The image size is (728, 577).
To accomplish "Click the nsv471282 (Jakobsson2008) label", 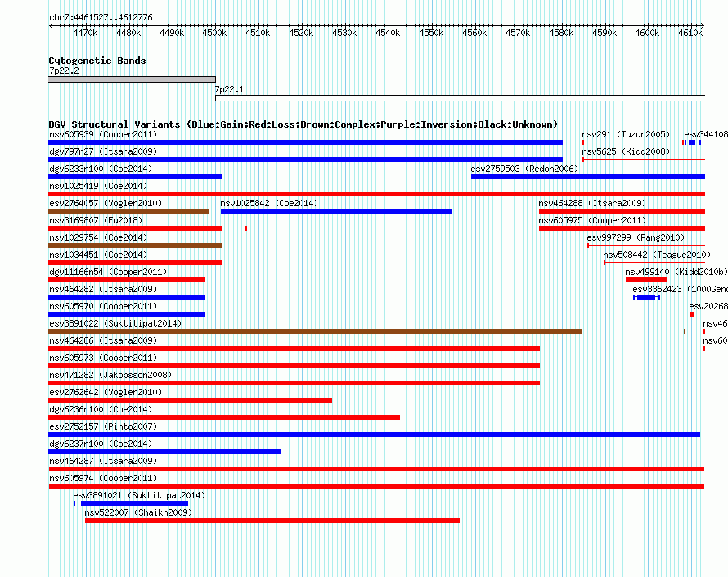I will (110, 376).
